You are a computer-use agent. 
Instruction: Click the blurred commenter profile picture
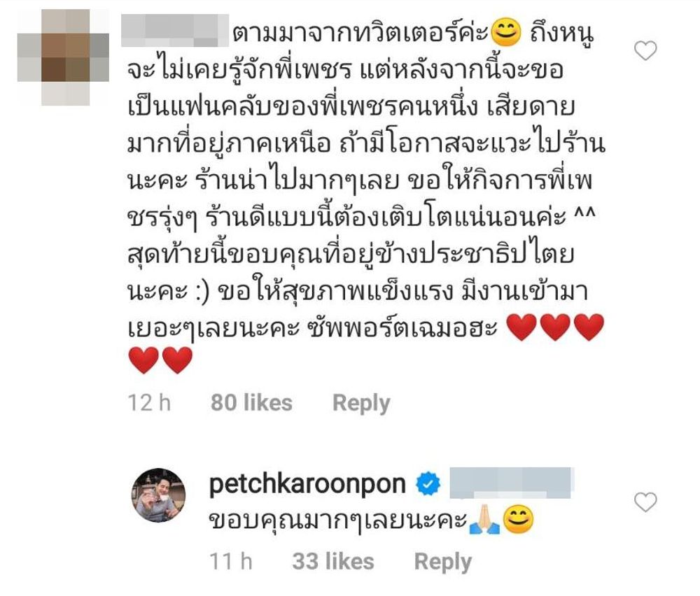(x=63, y=57)
